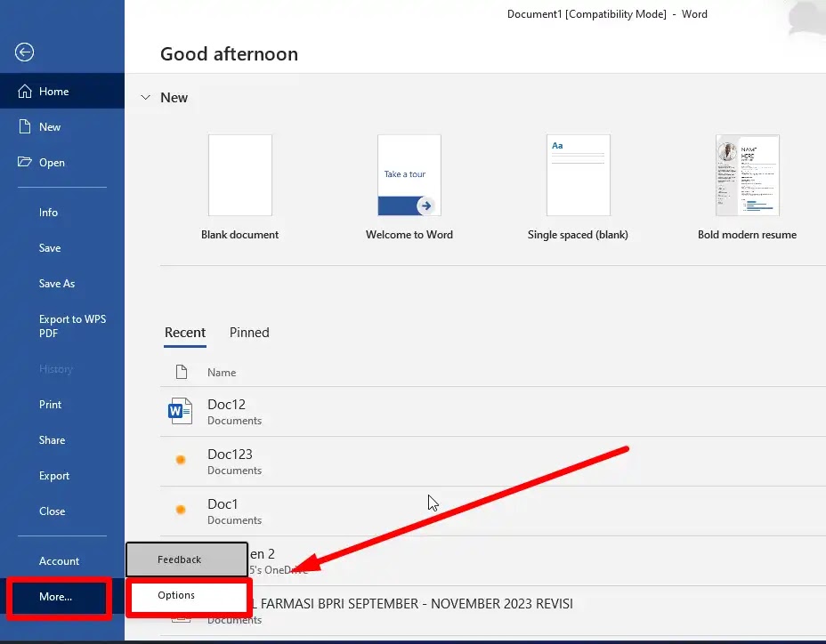Image resolution: width=826 pixels, height=644 pixels.
Task: Click the file icon in Name column header
Action: pos(182,372)
